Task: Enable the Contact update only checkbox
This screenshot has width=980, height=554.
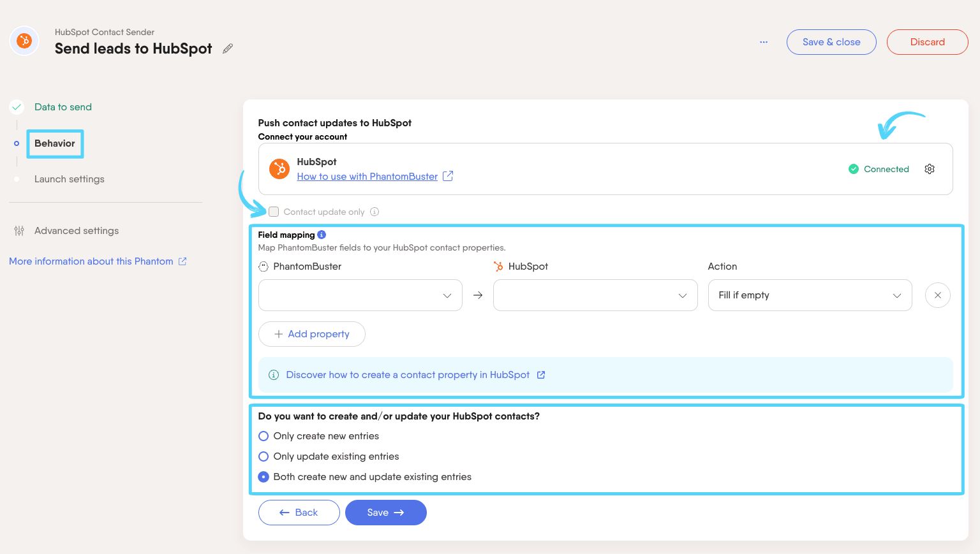Action: (x=274, y=212)
